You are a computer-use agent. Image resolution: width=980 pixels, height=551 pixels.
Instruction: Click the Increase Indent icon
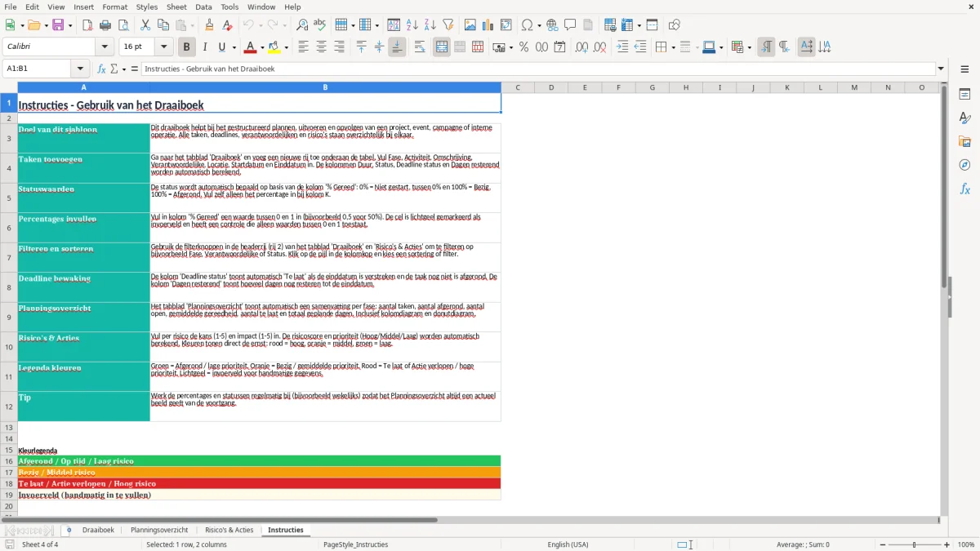point(623,47)
